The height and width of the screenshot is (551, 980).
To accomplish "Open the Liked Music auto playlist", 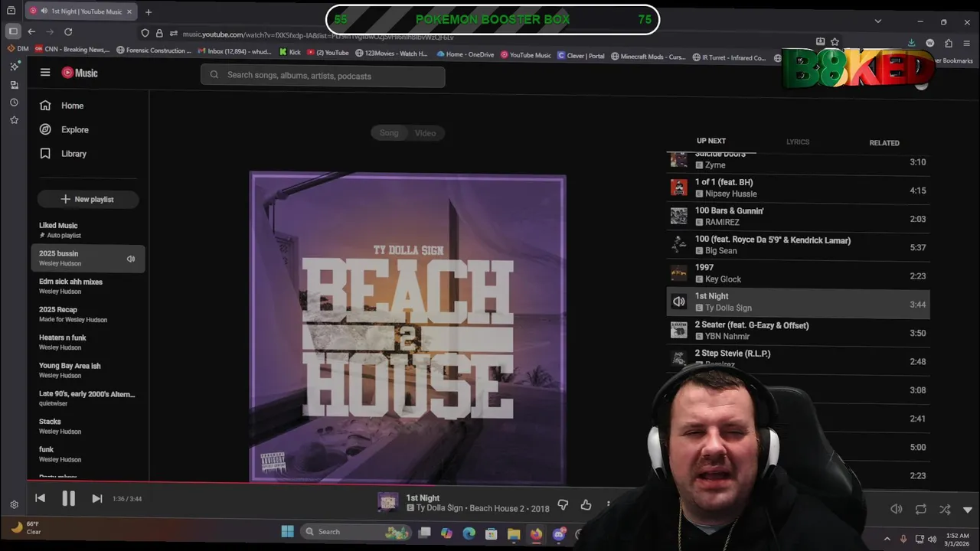I will 88,230.
